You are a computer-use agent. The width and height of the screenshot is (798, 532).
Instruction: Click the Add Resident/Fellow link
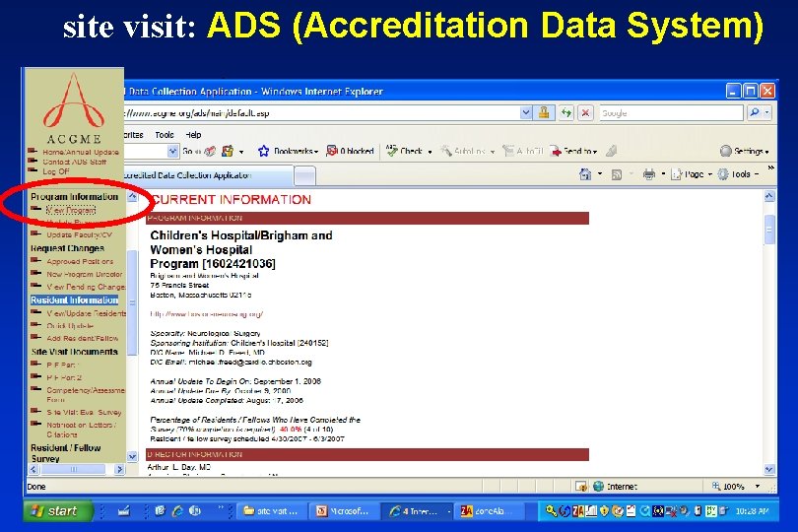pos(83,338)
